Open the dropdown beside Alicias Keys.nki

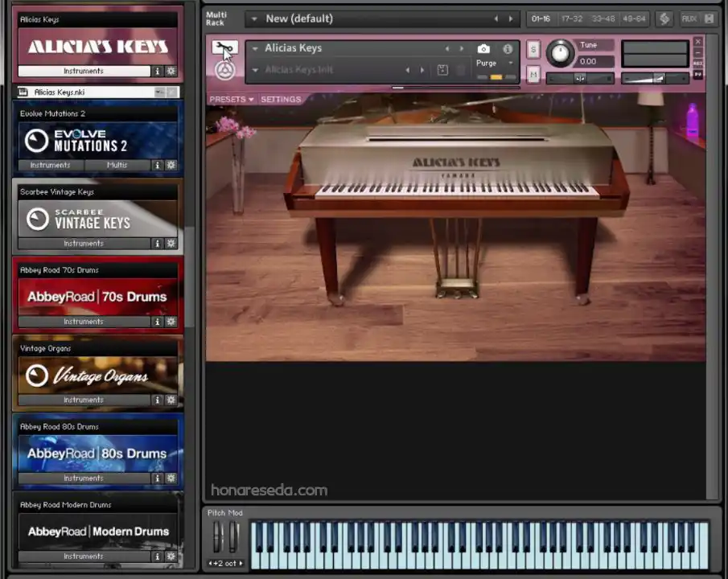[x=159, y=92]
